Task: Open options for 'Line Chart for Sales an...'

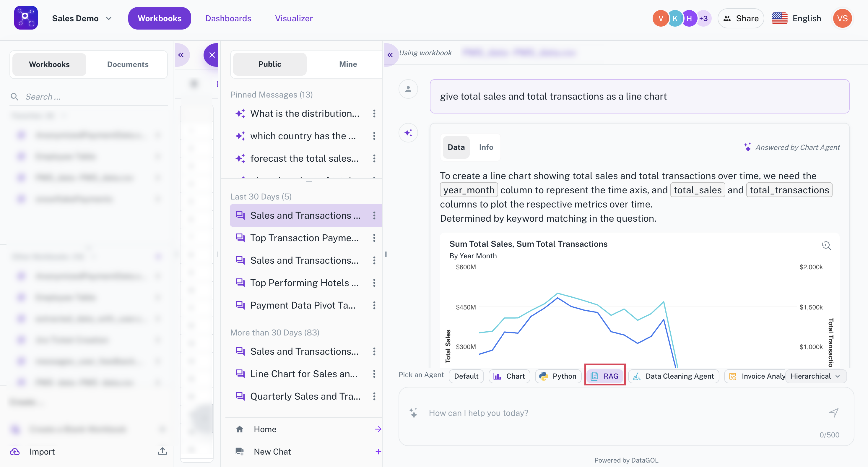Action: (374, 374)
